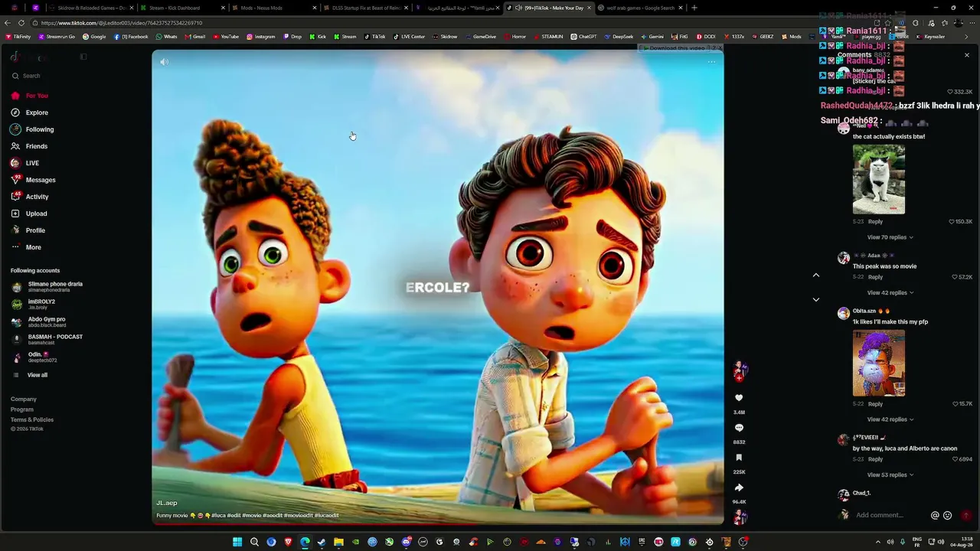Expand the More menu in sidebar
Viewport: 980px width, 551px height.
pos(26,247)
